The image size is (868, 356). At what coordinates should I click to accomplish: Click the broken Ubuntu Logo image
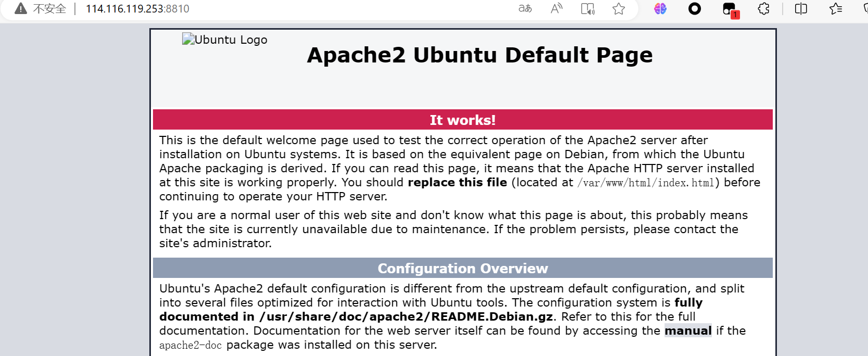pos(225,40)
